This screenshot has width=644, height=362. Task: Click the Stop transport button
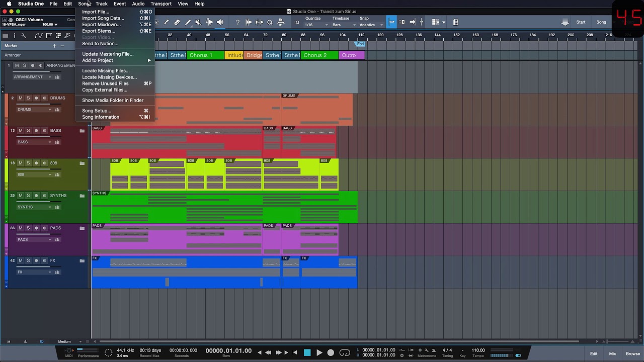click(307, 353)
